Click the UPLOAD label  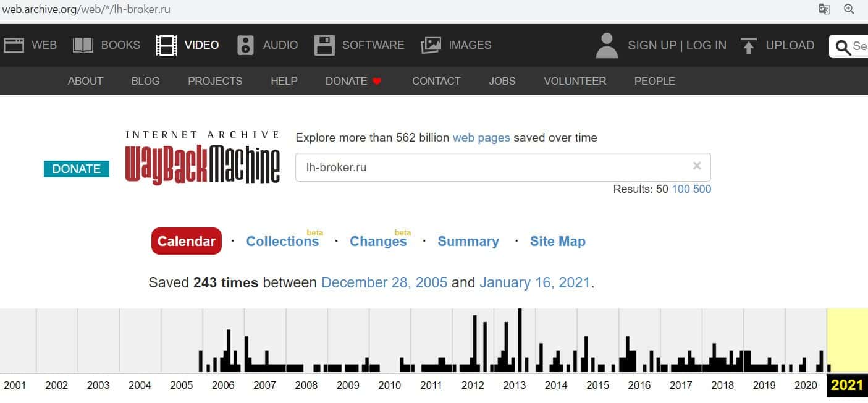[x=790, y=45]
